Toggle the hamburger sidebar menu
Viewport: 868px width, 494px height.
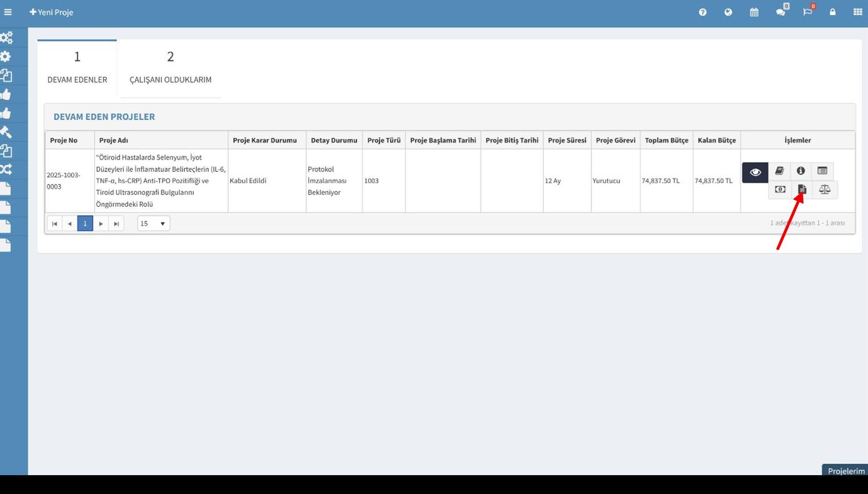click(8, 12)
